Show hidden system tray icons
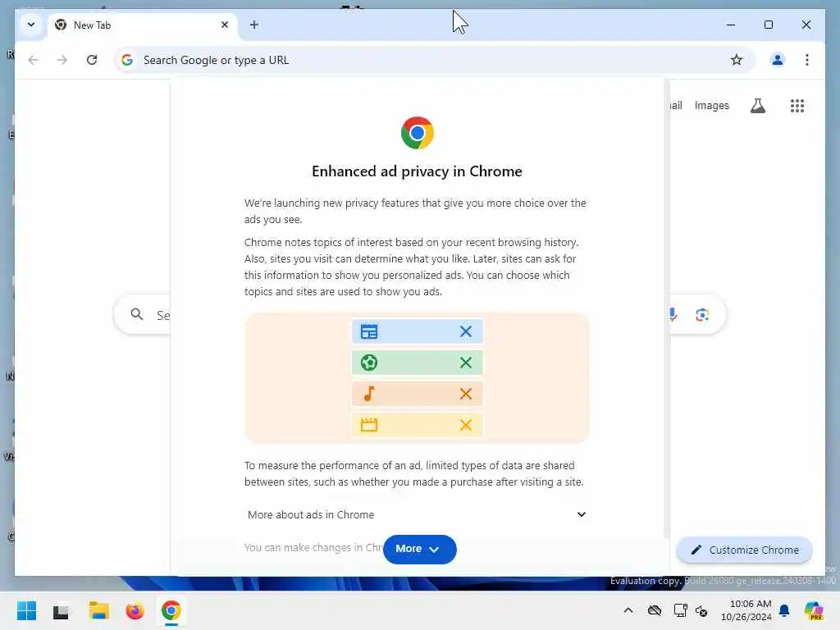 pyautogui.click(x=628, y=610)
